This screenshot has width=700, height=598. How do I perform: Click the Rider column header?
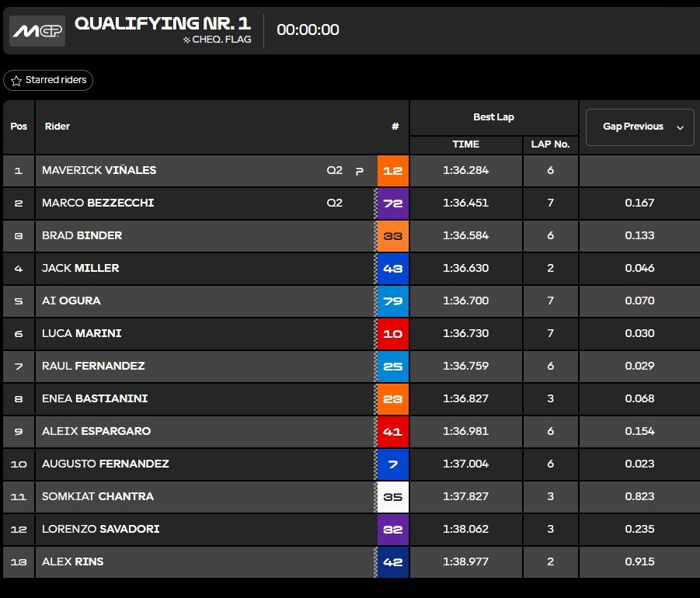[x=57, y=127]
